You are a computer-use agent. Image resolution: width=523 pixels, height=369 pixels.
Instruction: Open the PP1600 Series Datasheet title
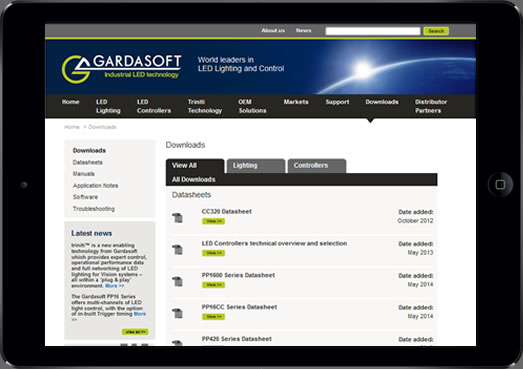tap(238, 275)
